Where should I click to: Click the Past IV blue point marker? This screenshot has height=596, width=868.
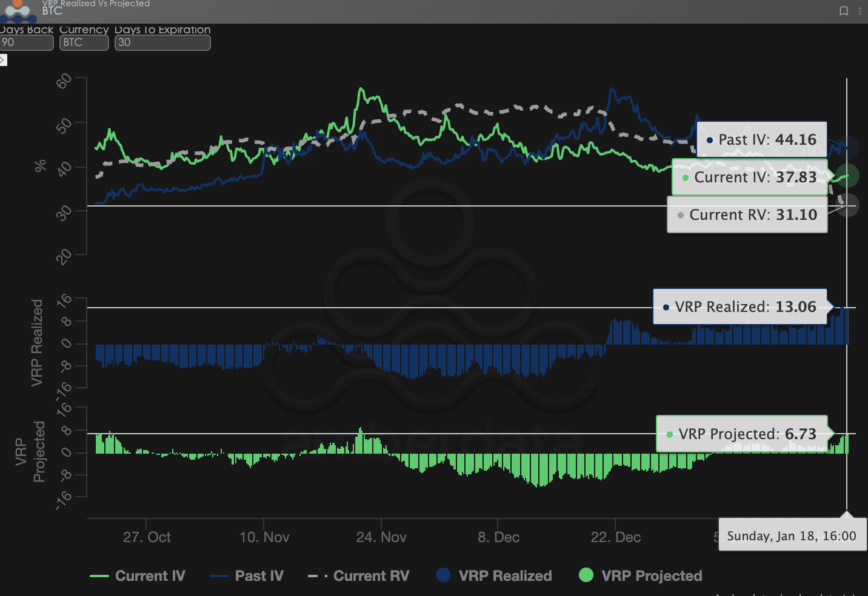(x=850, y=147)
